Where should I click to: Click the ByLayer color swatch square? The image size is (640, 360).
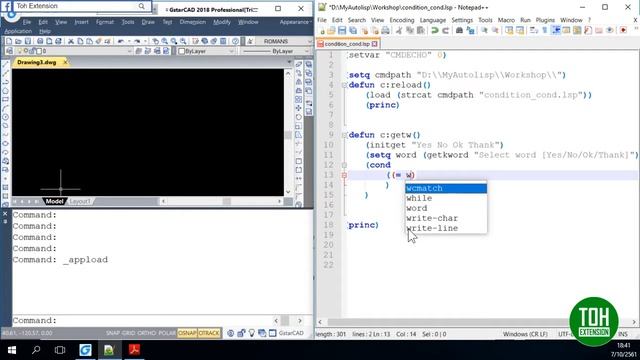tap(182, 51)
